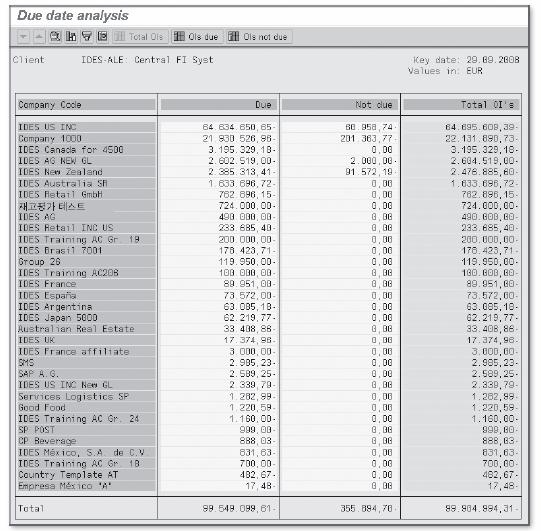Click the totals sum icon
Image resolution: width=541 pixels, height=531 pixels.
tap(102, 36)
